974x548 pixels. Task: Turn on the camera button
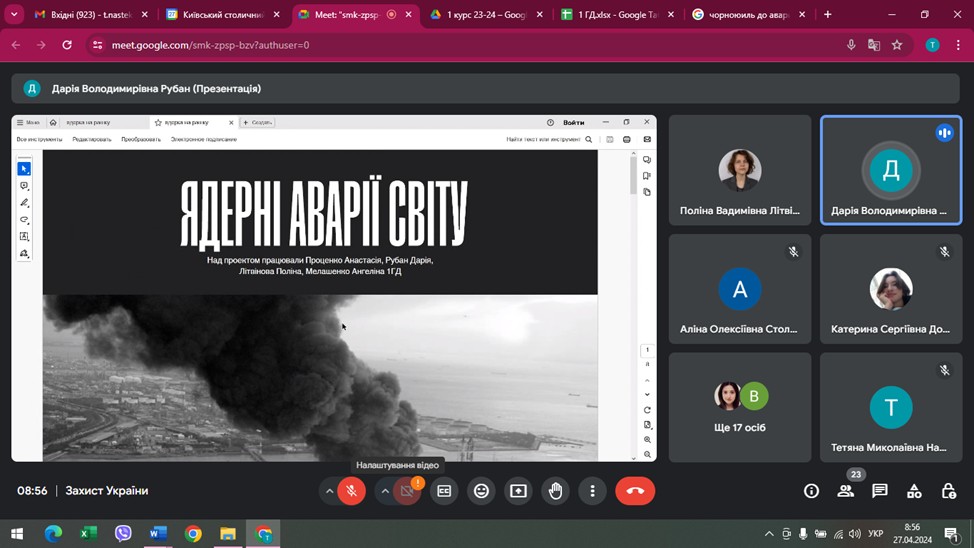tap(407, 491)
